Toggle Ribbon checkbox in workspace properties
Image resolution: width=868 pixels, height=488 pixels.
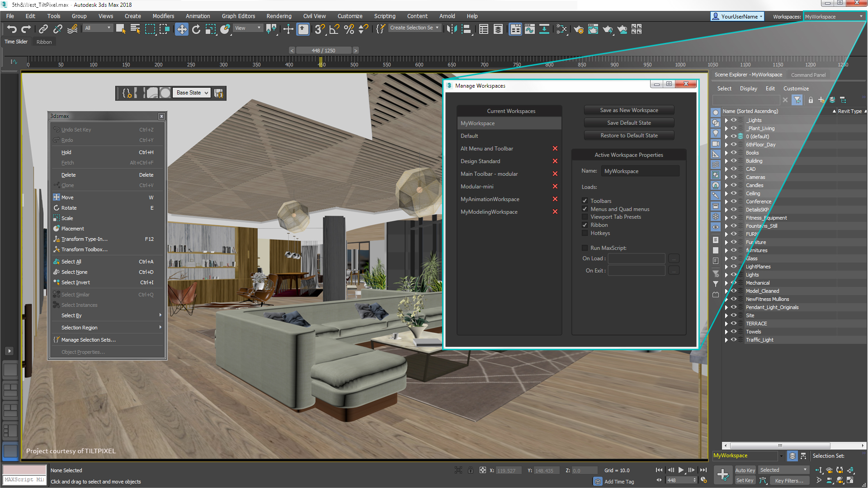click(x=585, y=225)
